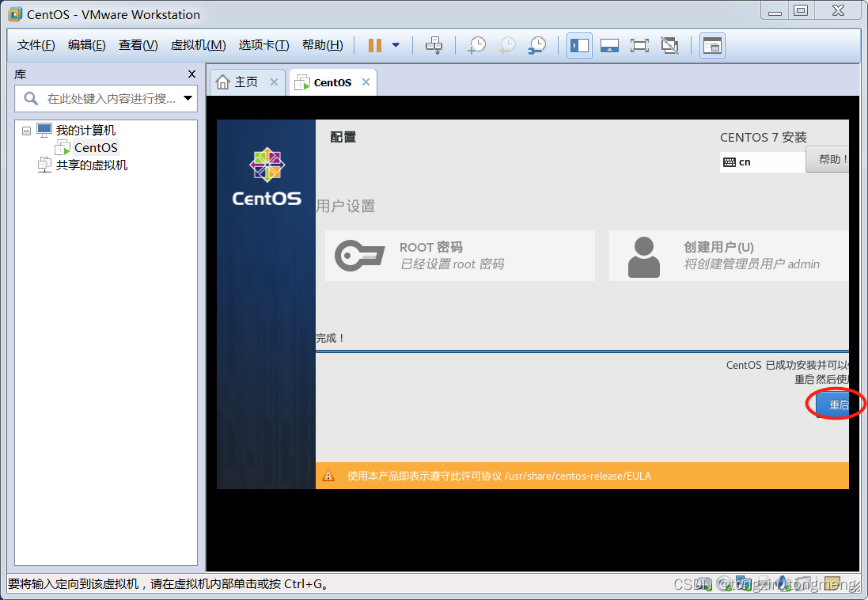Click the 帮助 help button in the installer
This screenshot has width=868, height=600.
pos(828,160)
